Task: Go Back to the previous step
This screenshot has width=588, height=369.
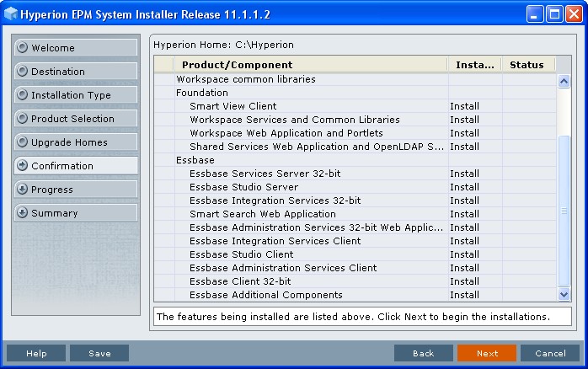Action: [x=423, y=353]
